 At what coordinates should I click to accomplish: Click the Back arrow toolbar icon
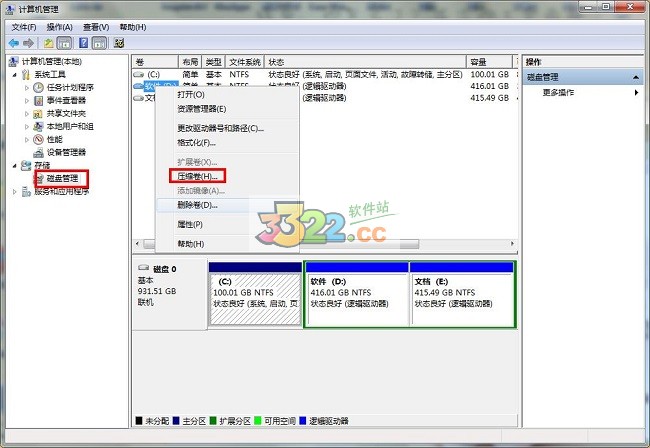click(x=15, y=44)
